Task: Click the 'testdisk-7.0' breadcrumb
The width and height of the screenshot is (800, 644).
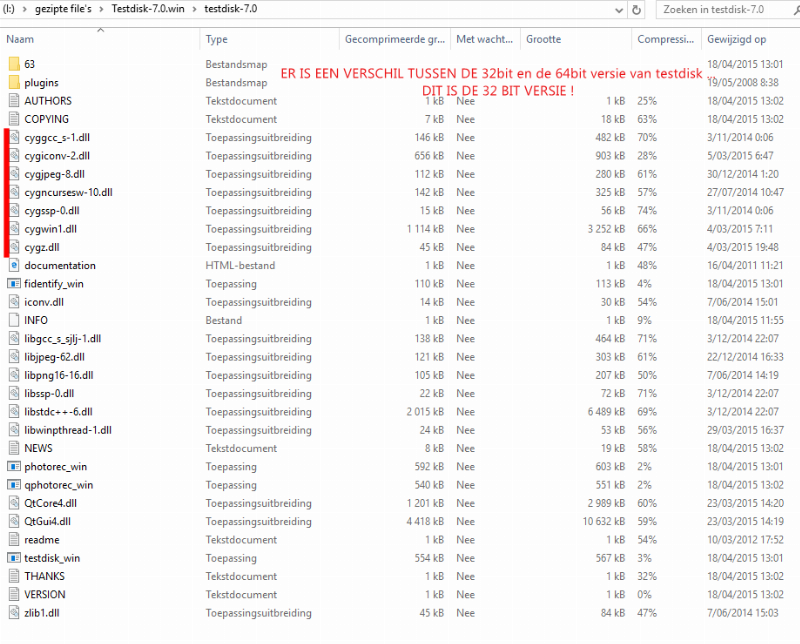Action: (231, 9)
